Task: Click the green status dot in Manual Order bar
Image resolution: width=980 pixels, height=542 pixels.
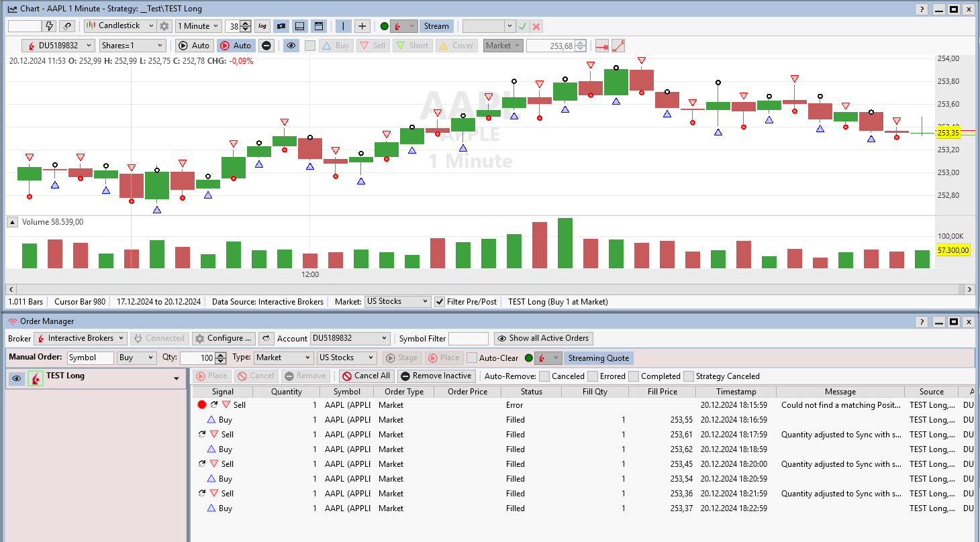Action: click(x=529, y=358)
